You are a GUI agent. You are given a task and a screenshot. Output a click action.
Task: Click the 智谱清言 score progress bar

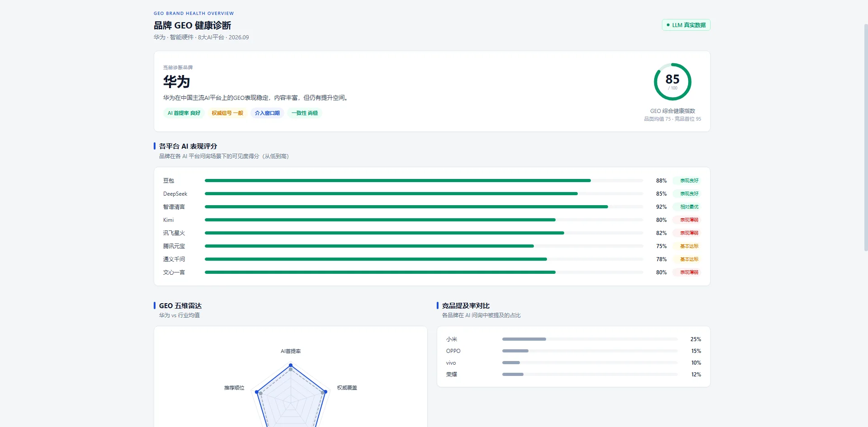(424, 207)
